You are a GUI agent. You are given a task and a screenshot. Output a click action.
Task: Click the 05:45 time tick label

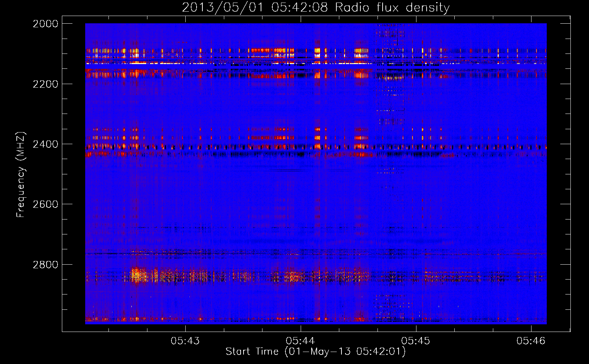(416, 341)
